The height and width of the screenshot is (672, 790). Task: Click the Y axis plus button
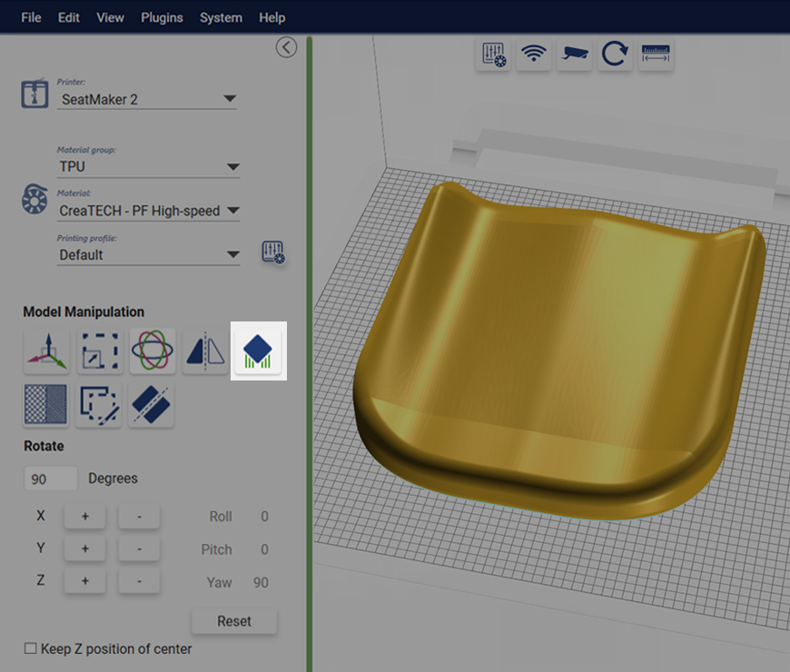(x=84, y=548)
